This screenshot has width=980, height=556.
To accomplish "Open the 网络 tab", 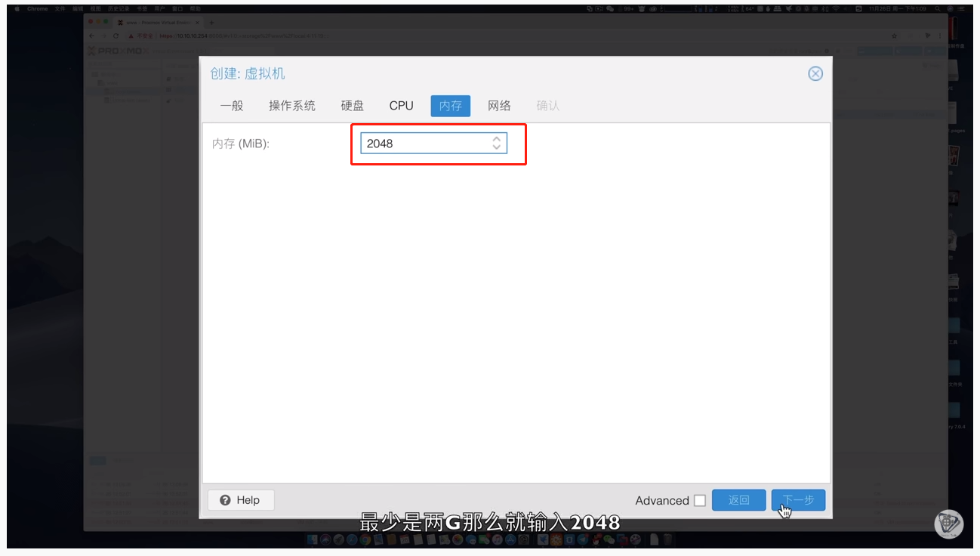I will point(499,106).
